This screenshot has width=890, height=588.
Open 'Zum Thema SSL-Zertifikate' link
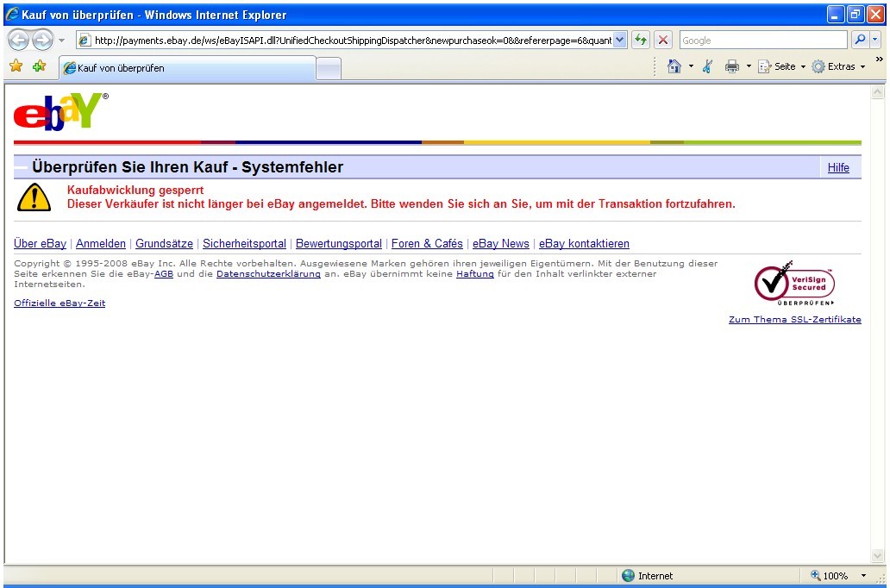pos(794,320)
